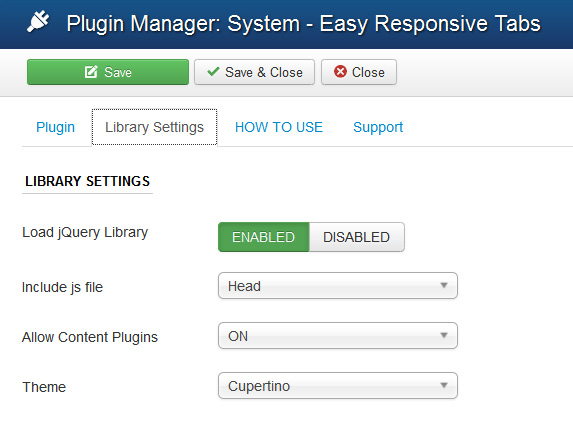Select the Library Settings tab

click(154, 127)
